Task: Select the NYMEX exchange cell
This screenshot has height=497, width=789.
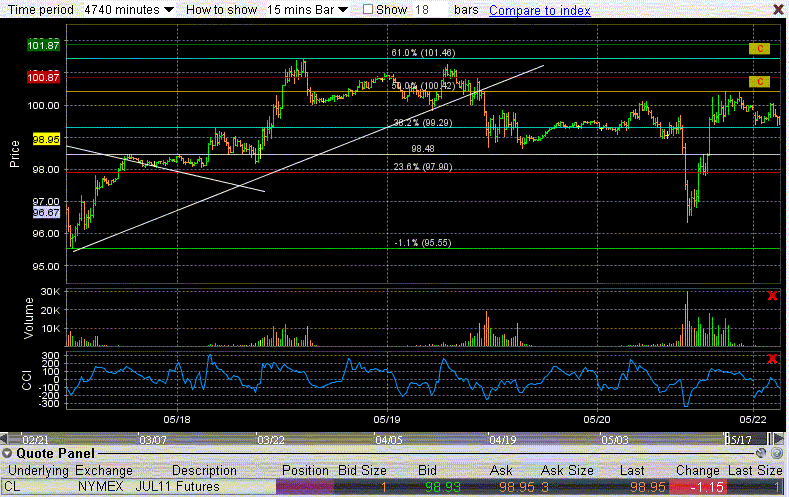Action: click(101, 487)
